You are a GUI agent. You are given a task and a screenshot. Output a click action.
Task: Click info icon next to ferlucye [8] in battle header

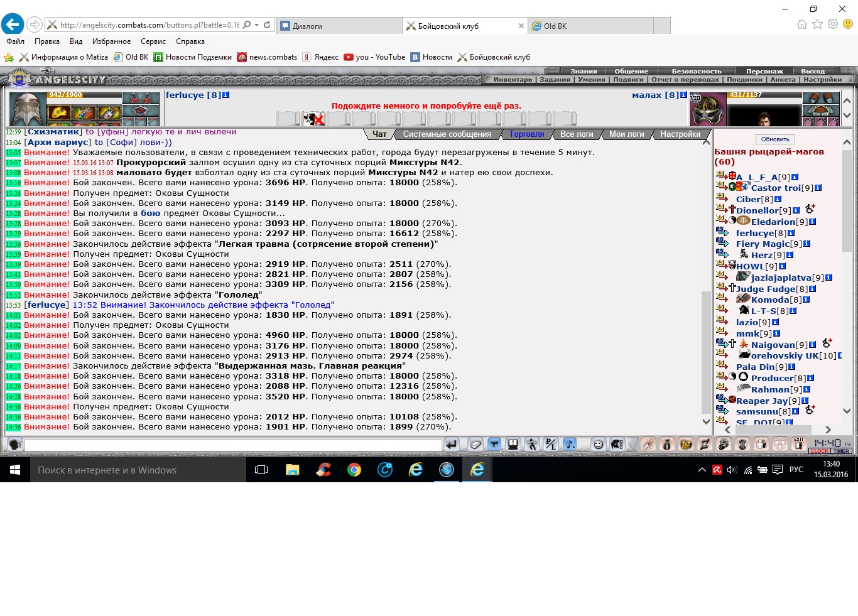226,95
